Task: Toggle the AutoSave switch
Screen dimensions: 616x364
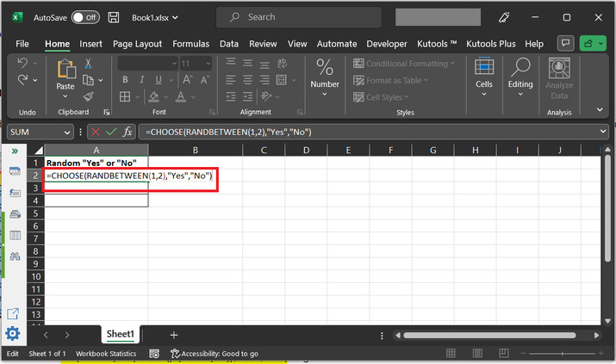Action: 84,17
